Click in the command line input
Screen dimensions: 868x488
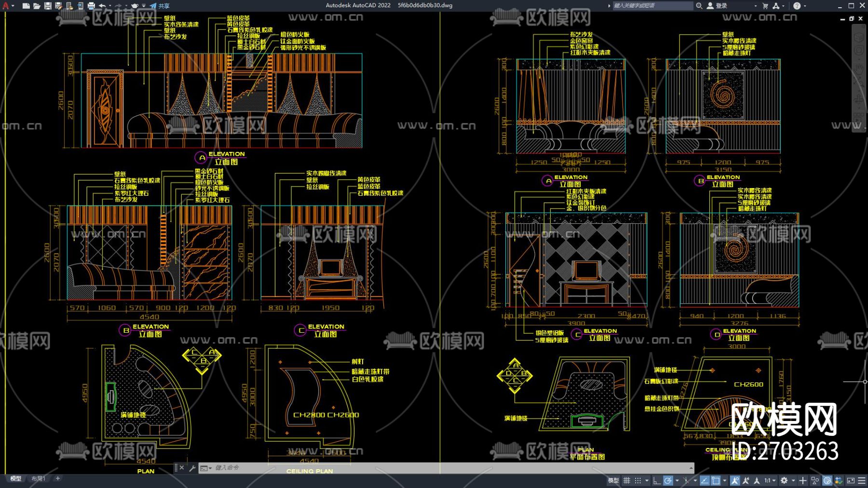pos(434,468)
